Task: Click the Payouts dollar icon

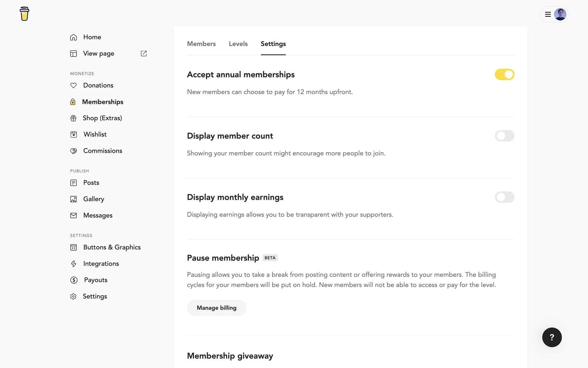Action: coord(74,280)
